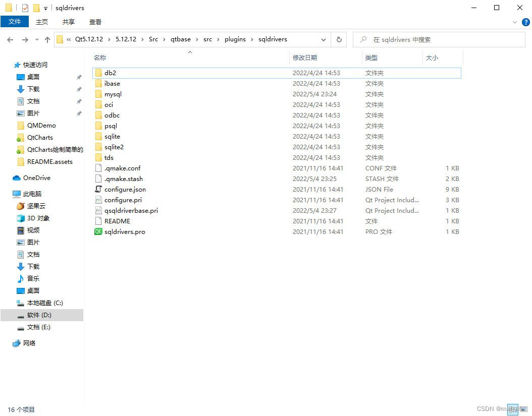Screen dimensions: 532x416
Task: Select the .qmake.conf file icon
Action: (98, 168)
